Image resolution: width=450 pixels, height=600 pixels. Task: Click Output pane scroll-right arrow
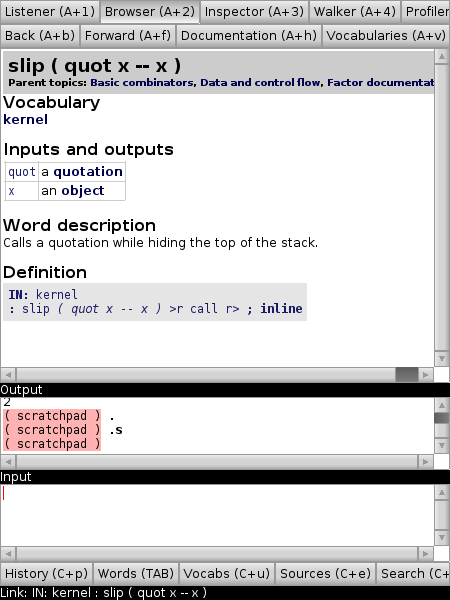click(426, 462)
